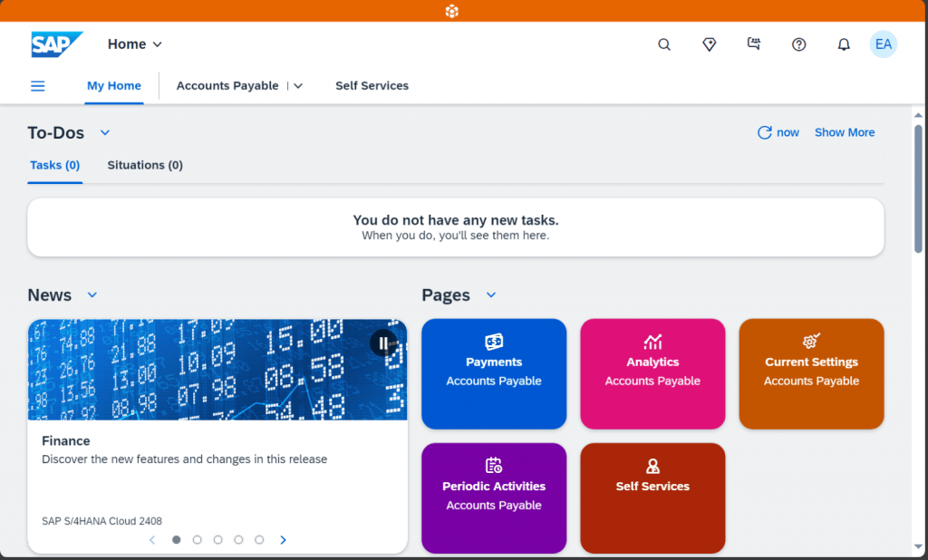Click 'Discover the new features' news text
The height and width of the screenshot is (560, 928).
(x=184, y=459)
